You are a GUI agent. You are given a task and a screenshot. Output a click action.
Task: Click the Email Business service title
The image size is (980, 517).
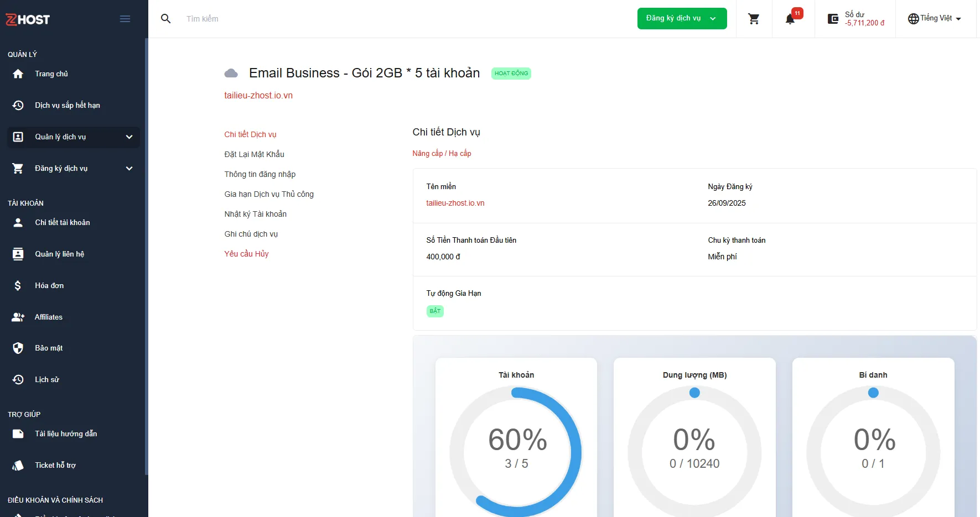click(364, 73)
